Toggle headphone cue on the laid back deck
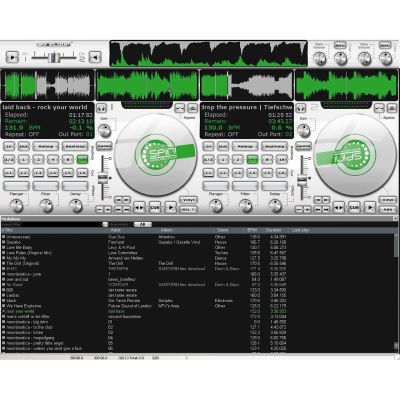The height and width of the screenshot is (400, 400). click(101, 108)
